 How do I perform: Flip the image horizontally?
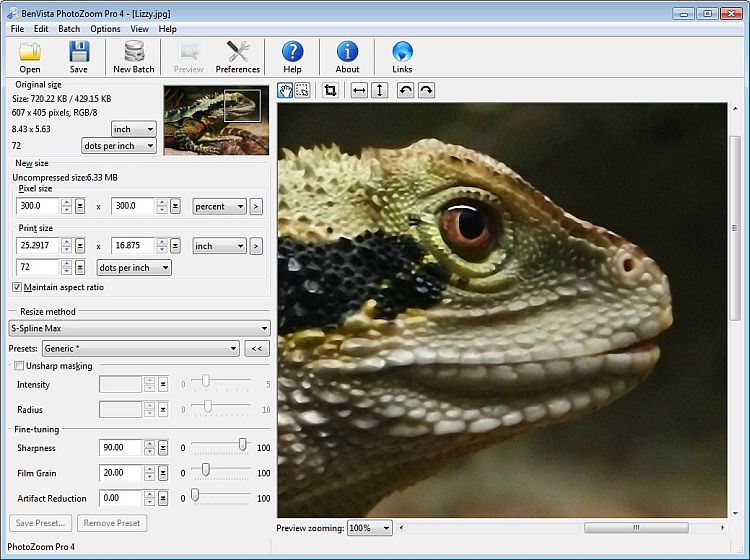(x=358, y=91)
